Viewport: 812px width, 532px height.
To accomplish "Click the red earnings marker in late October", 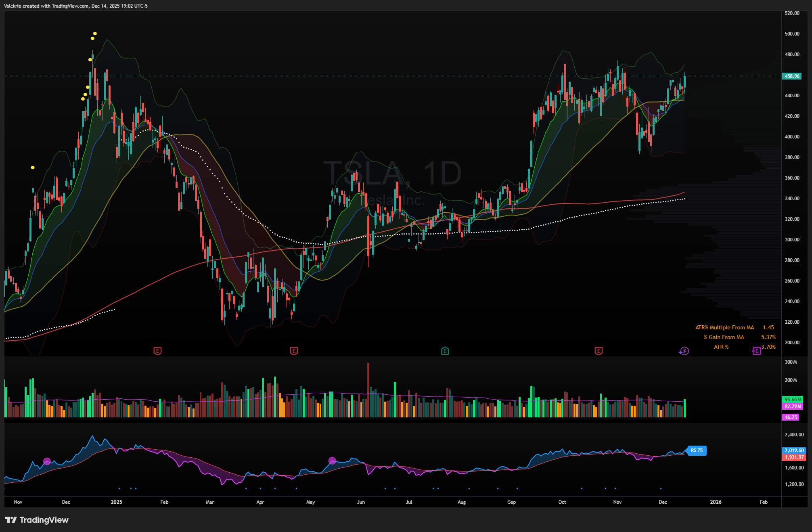I will (599, 351).
